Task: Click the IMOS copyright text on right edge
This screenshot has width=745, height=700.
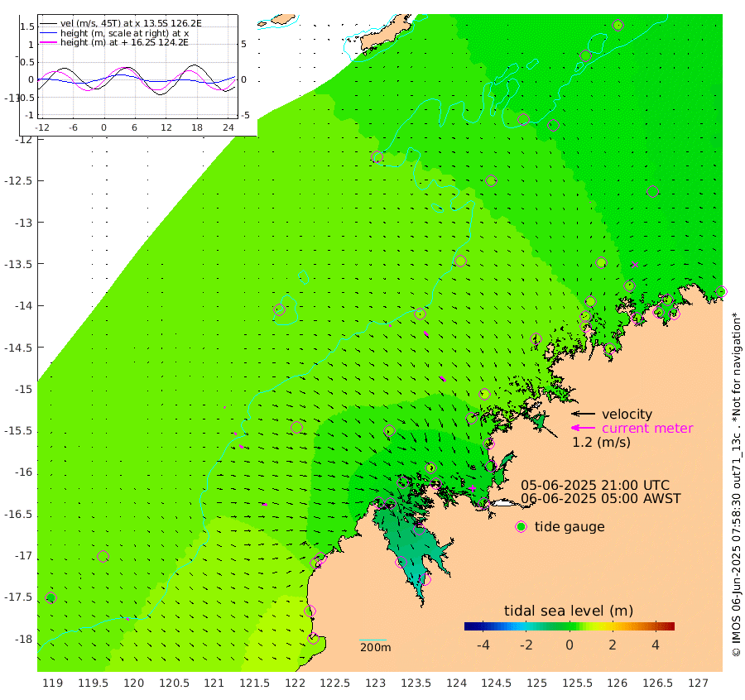Action: [x=737, y=484]
